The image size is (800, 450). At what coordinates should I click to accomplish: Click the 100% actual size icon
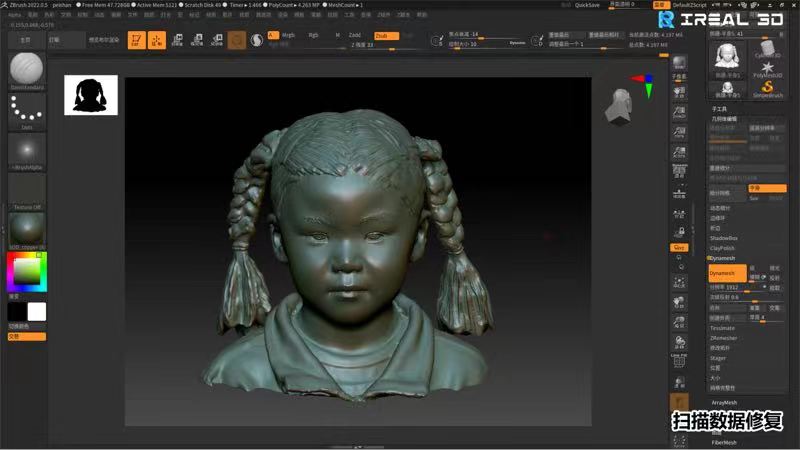tap(679, 132)
